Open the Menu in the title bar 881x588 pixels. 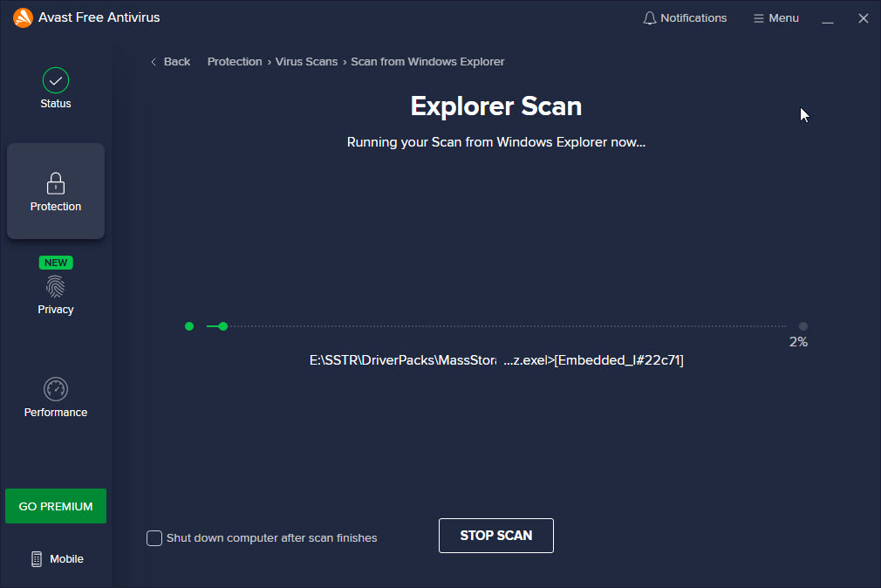tap(775, 17)
